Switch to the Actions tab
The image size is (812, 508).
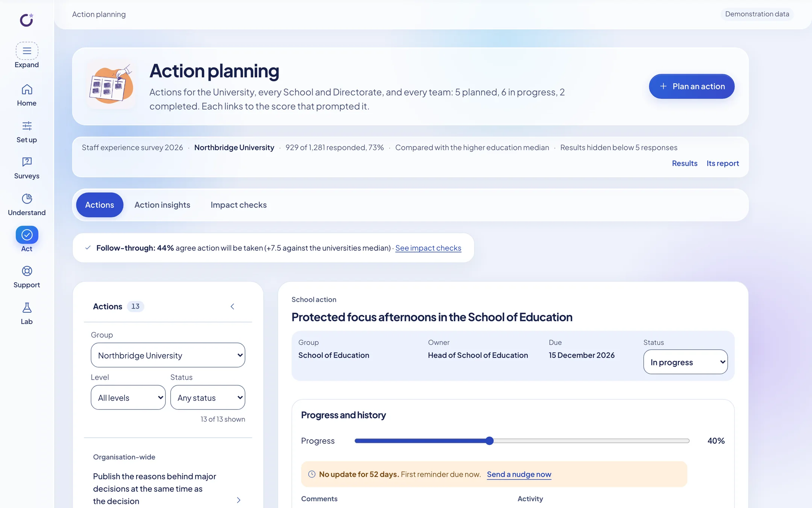pyautogui.click(x=100, y=205)
